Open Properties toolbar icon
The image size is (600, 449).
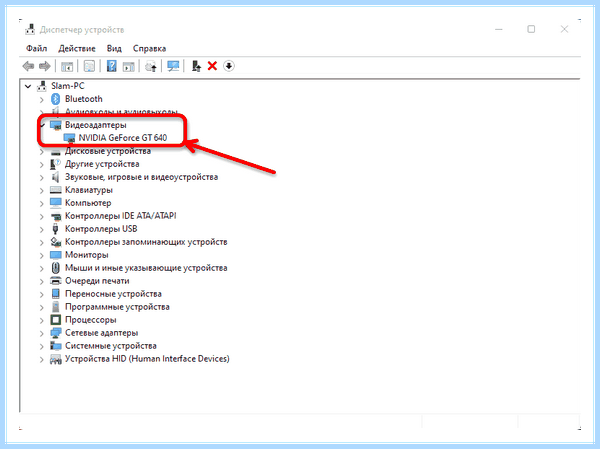(89, 66)
